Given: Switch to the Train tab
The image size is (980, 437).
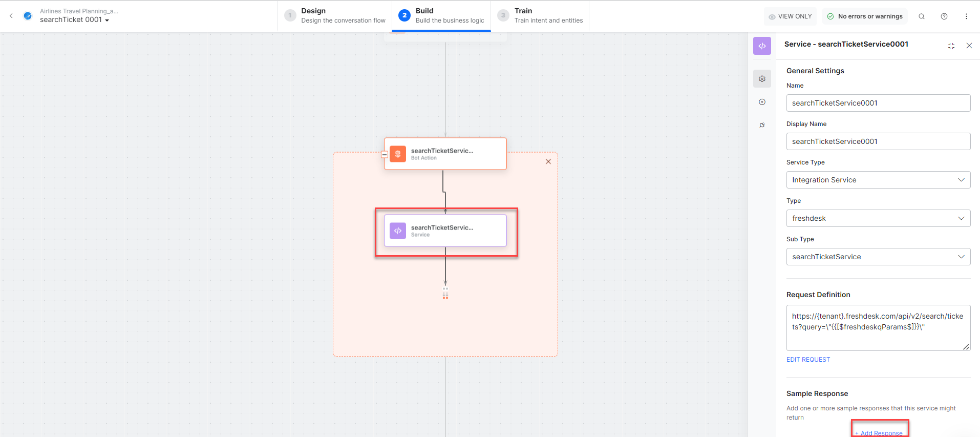Looking at the screenshot, I should [x=541, y=15].
